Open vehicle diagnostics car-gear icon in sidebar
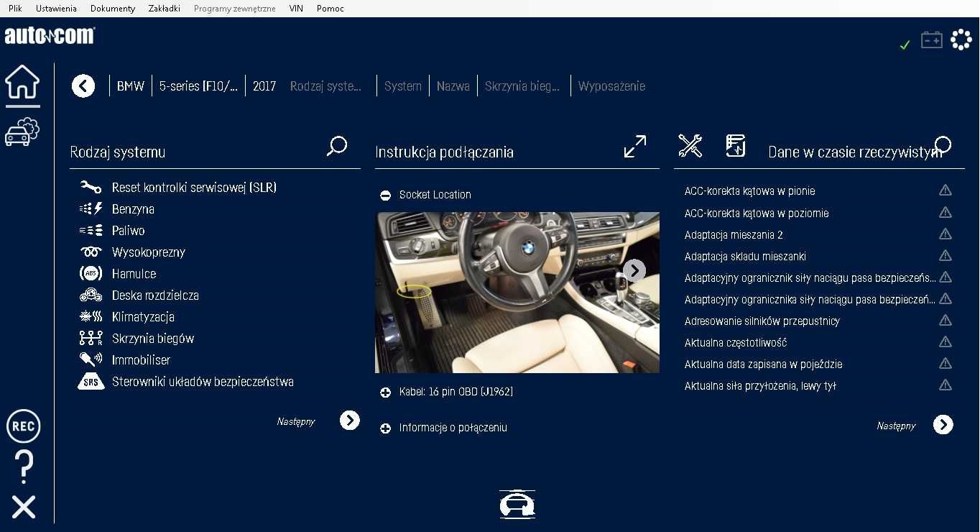980x532 pixels. point(22,132)
